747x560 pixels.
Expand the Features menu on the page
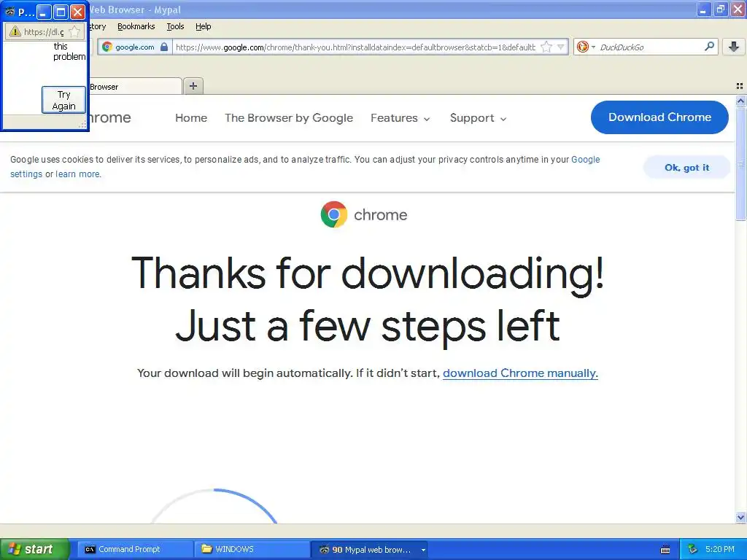click(400, 118)
